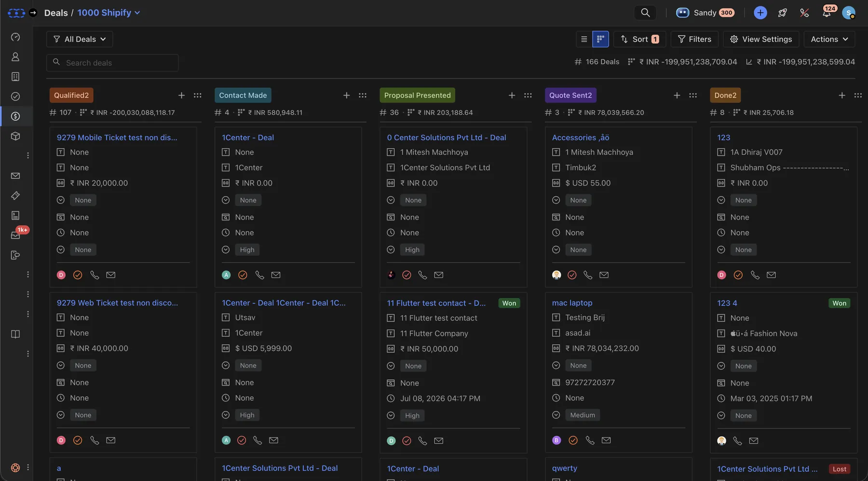Open Sandy assistant with 300 badge
Image resolution: width=868 pixels, height=481 pixels.
click(705, 13)
